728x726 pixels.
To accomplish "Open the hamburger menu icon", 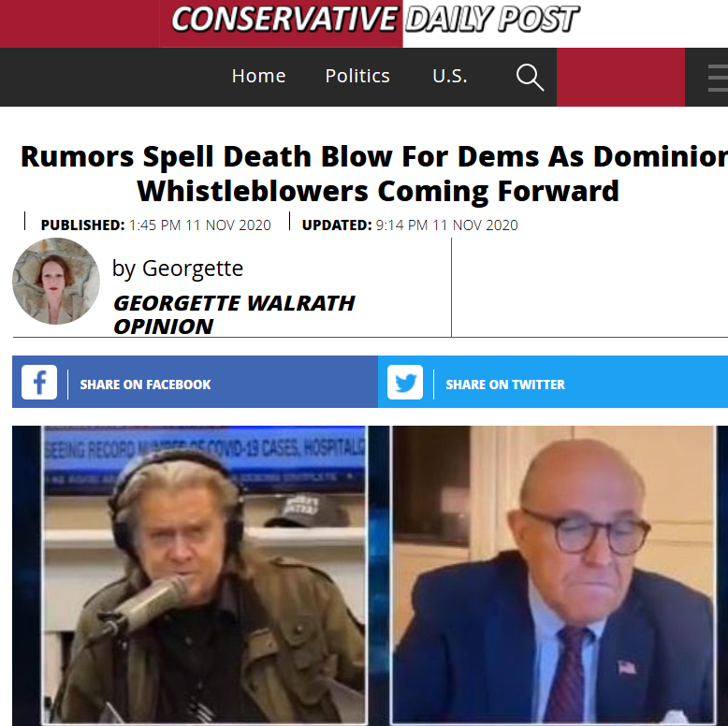I will click(718, 78).
